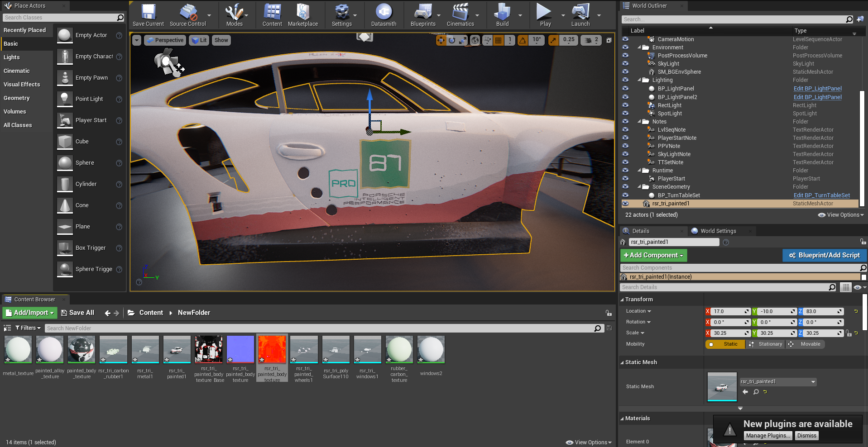868x447 pixels.
Task: Toggle sources panel icon in Content Browser
Action: (x=7, y=328)
